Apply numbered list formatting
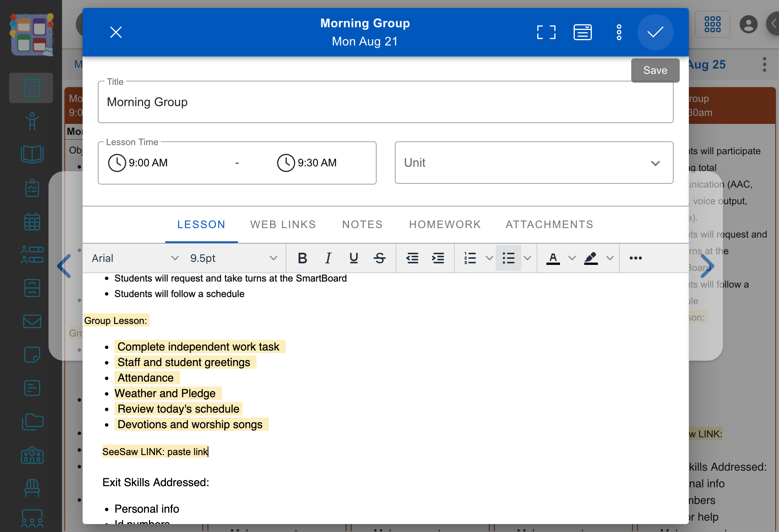The width and height of the screenshot is (779, 532). 470,258
